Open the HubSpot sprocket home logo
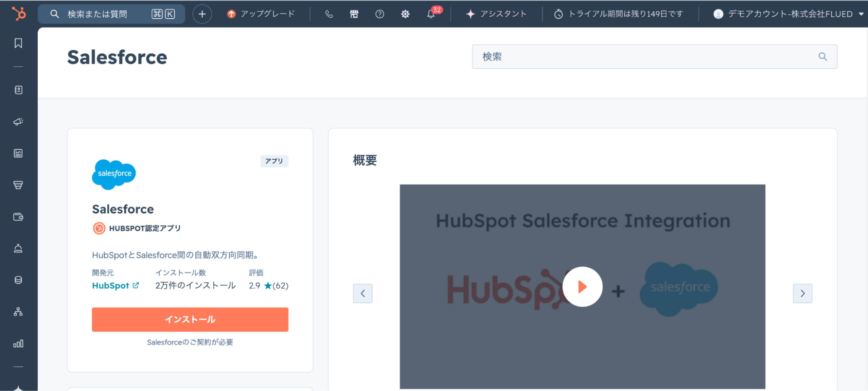Image resolution: width=868 pixels, height=391 pixels. click(x=19, y=13)
